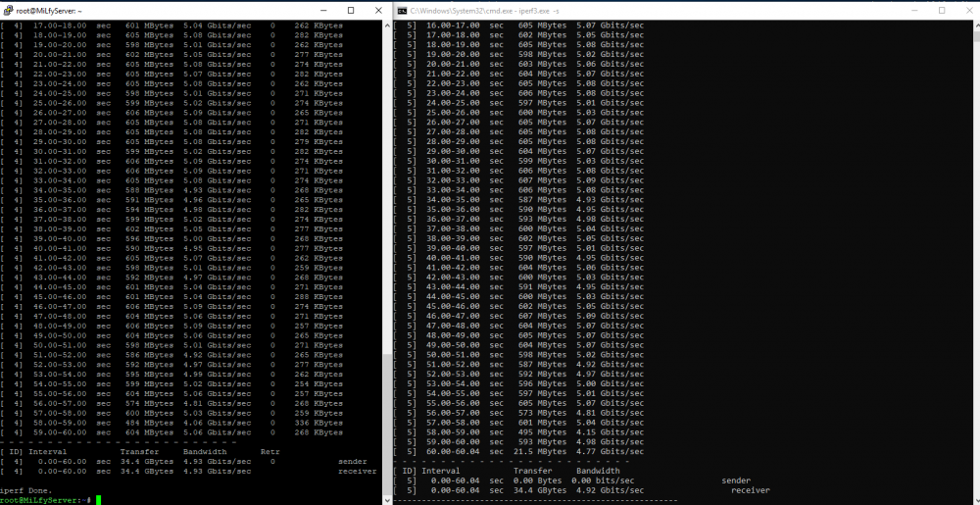Select the '573 MBytes' value in cmd window
This screenshot has height=505, width=980.
tap(543, 413)
